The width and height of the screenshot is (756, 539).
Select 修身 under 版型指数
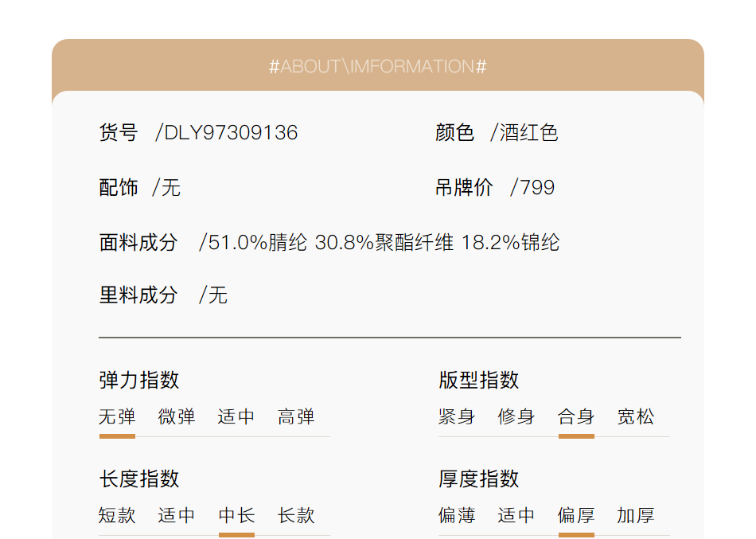coord(516,417)
